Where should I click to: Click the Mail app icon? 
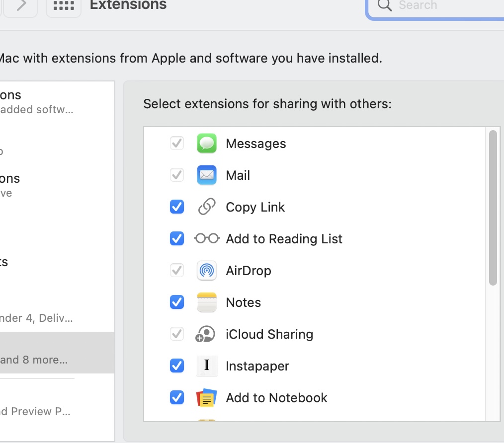coord(206,175)
